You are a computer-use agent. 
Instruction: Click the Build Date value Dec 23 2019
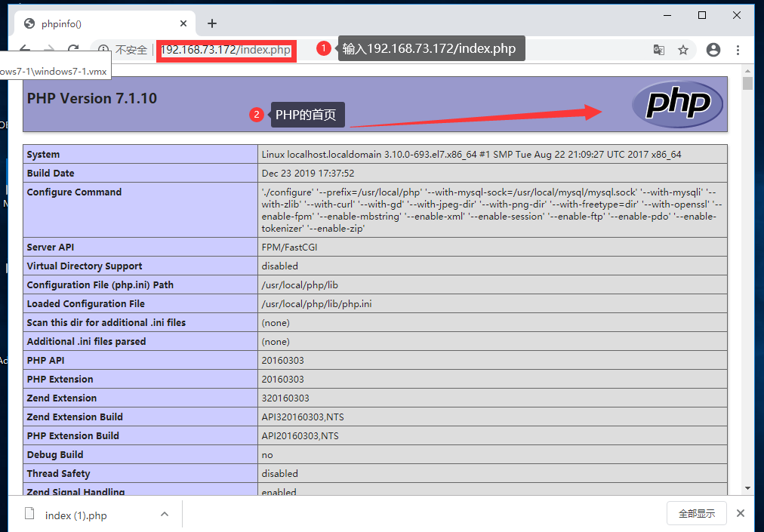click(308, 174)
